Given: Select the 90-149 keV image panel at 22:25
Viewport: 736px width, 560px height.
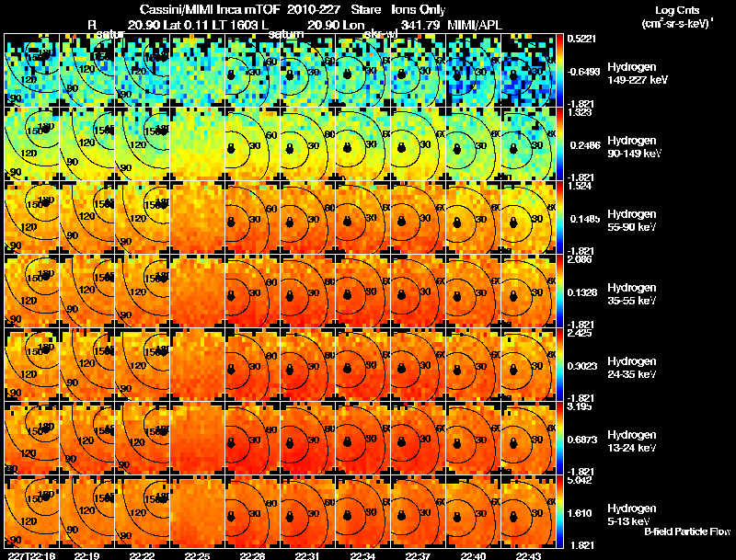Looking at the screenshot, I should pyautogui.click(x=197, y=144).
